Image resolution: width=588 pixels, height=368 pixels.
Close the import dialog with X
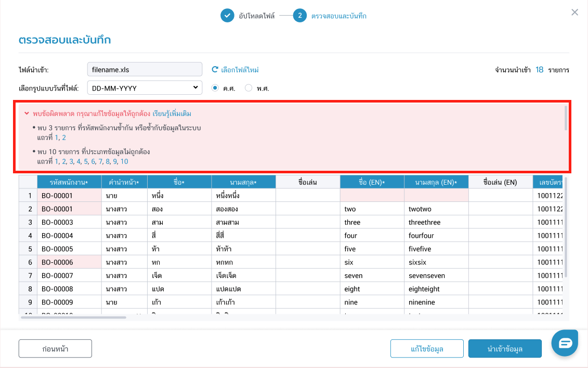tap(574, 12)
